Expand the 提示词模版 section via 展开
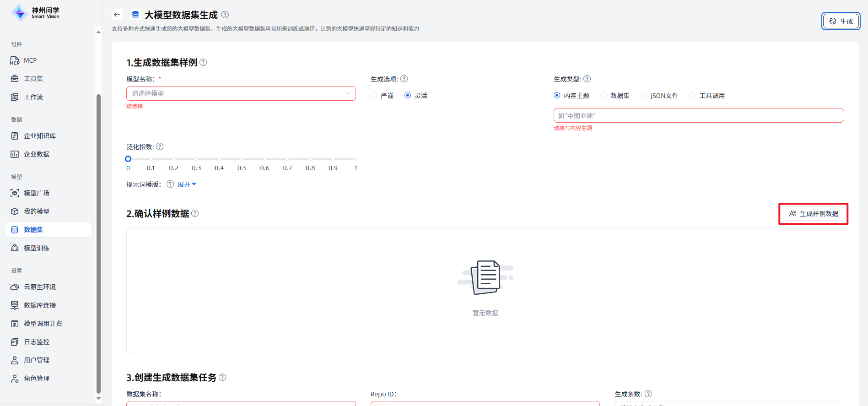This screenshot has height=406, width=868. coord(186,184)
